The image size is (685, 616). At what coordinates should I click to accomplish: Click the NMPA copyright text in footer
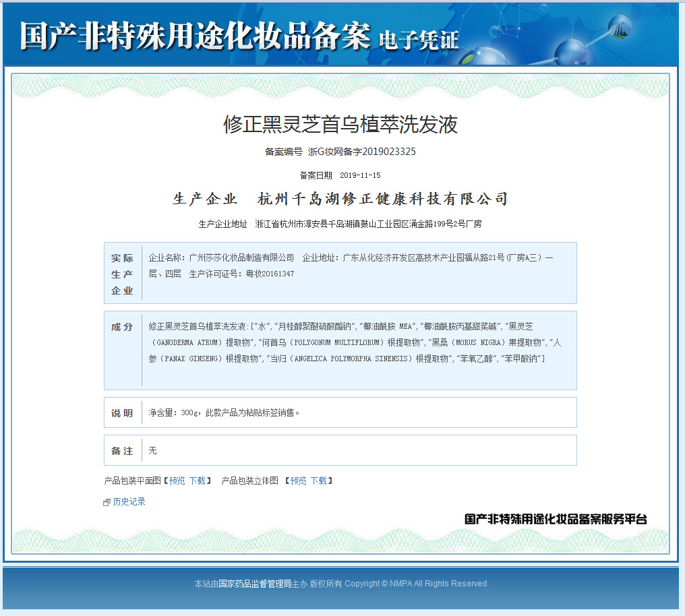[x=415, y=584]
